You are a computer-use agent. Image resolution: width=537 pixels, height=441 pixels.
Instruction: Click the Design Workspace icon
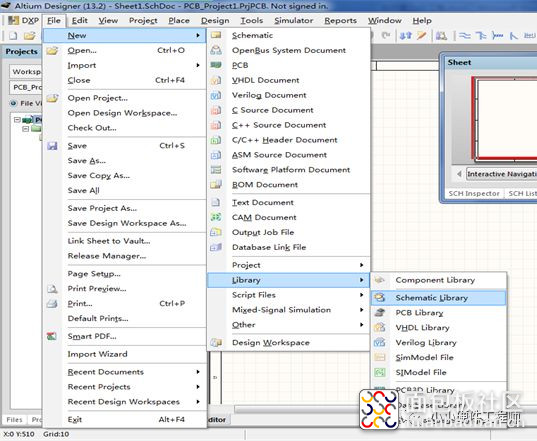pyautogui.click(x=216, y=342)
